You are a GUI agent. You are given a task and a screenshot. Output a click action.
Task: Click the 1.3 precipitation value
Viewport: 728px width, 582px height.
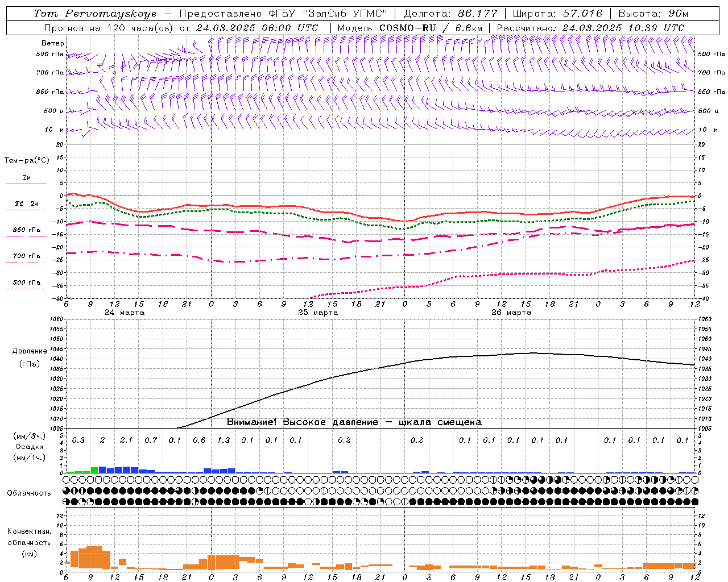pyautogui.click(x=224, y=440)
